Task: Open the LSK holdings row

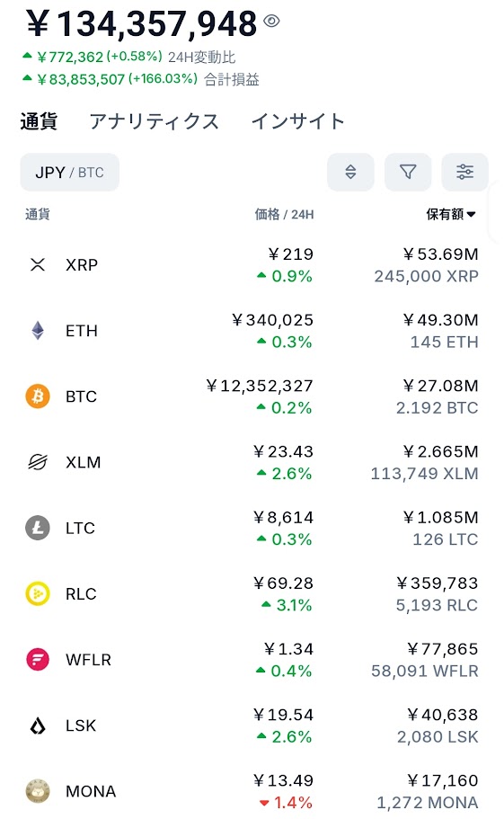Action: click(252, 726)
